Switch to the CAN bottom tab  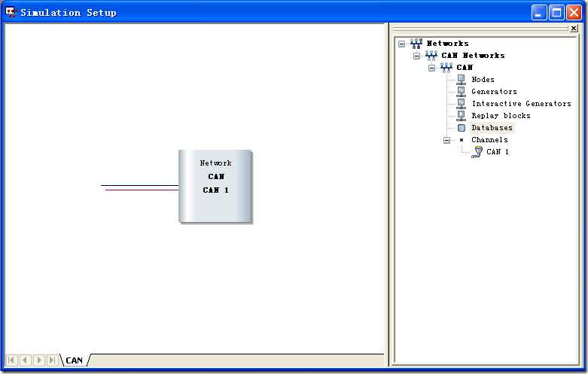click(x=75, y=360)
